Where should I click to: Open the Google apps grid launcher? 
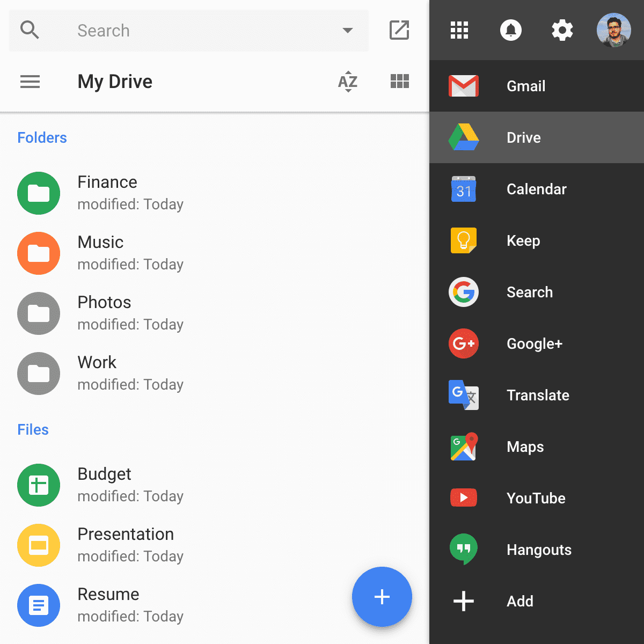459,30
